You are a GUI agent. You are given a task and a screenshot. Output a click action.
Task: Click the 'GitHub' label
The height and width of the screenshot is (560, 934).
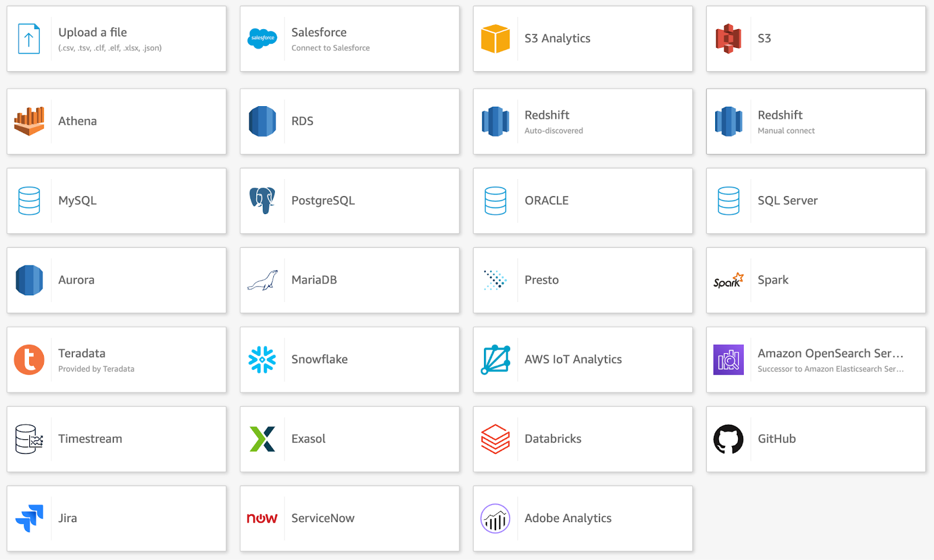click(777, 439)
